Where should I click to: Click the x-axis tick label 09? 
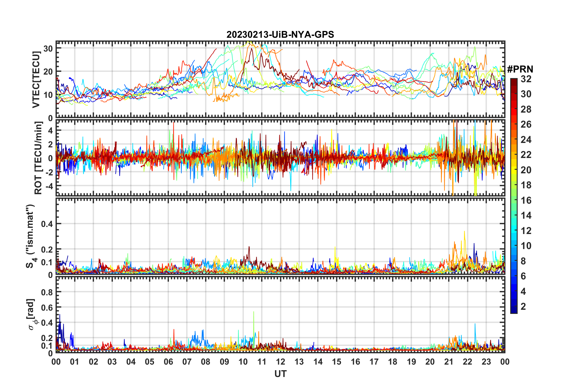(x=224, y=362)
